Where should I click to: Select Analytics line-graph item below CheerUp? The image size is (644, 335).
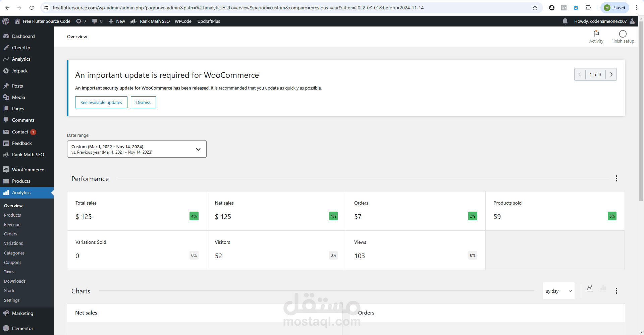click(27, 59)
